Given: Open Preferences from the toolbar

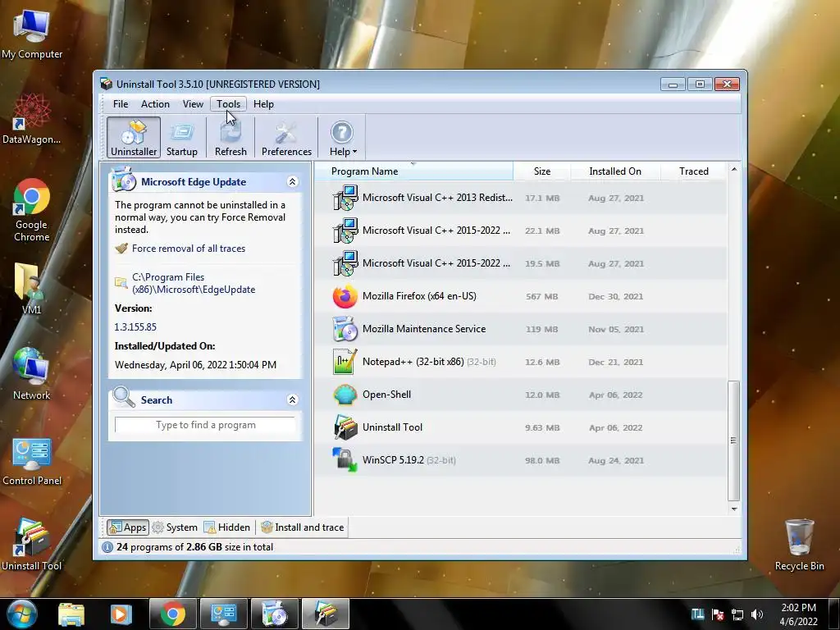Looking at the screenshot, I should point(286,138).
